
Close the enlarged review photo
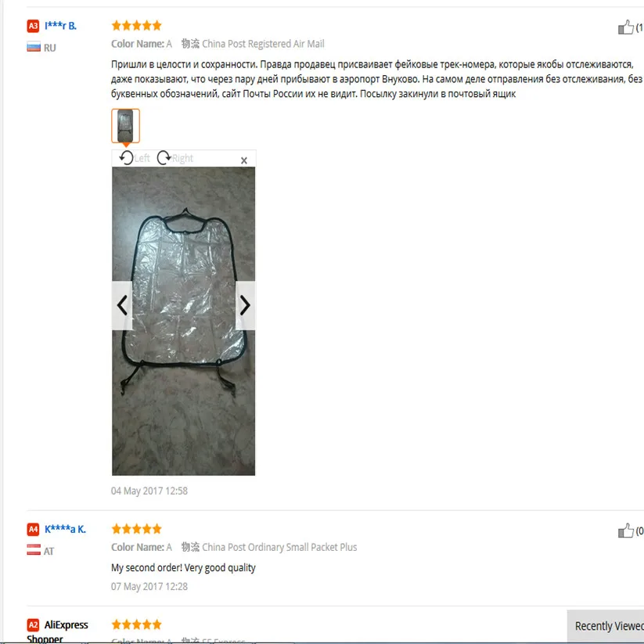[x=244, y=160]
